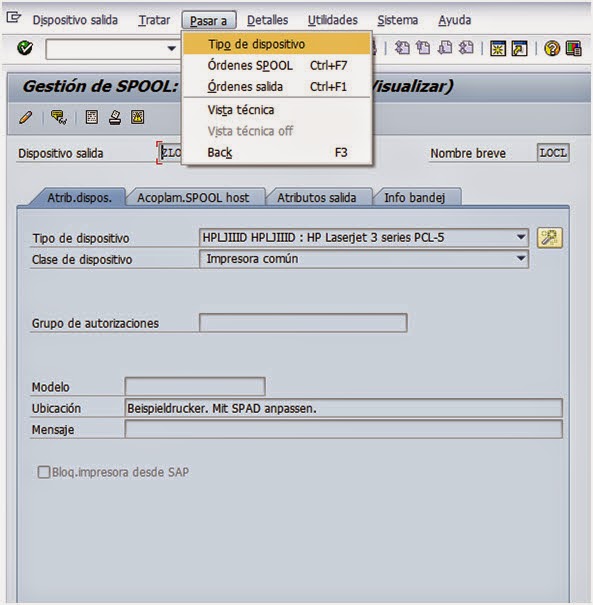Choose Órdenes salida from the menu
This screenshot has height=605, width=593.
click(x=276, y=86)
